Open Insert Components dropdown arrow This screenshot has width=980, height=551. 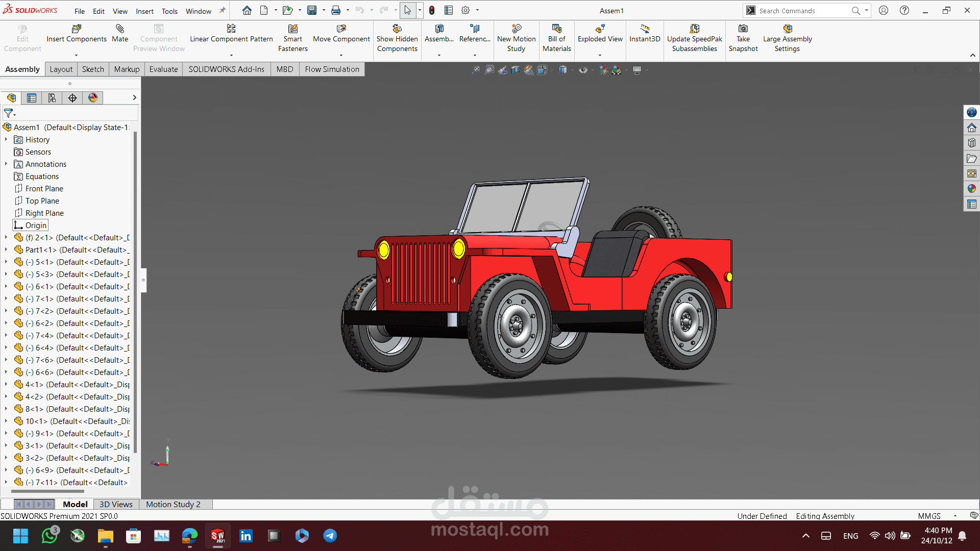(77, 55)
